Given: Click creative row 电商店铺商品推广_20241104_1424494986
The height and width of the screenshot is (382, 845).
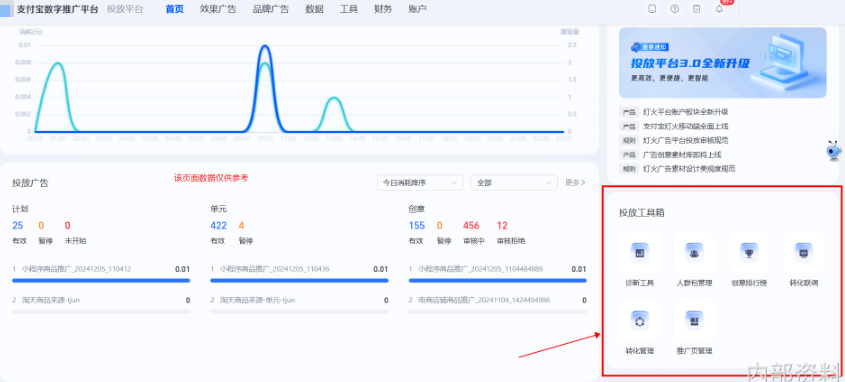Looking at the screenshot, I should coord(497,304).
